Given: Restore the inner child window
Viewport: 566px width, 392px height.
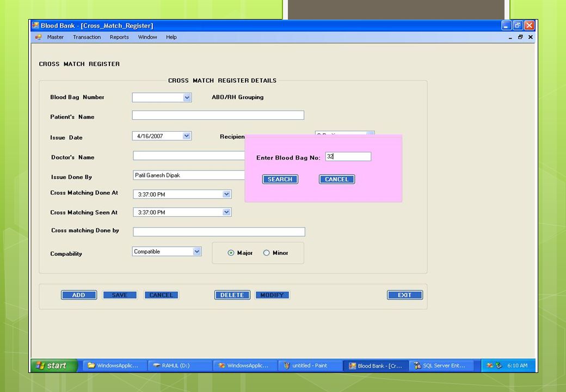Looking at the screenshot, I should coord(520,37).
